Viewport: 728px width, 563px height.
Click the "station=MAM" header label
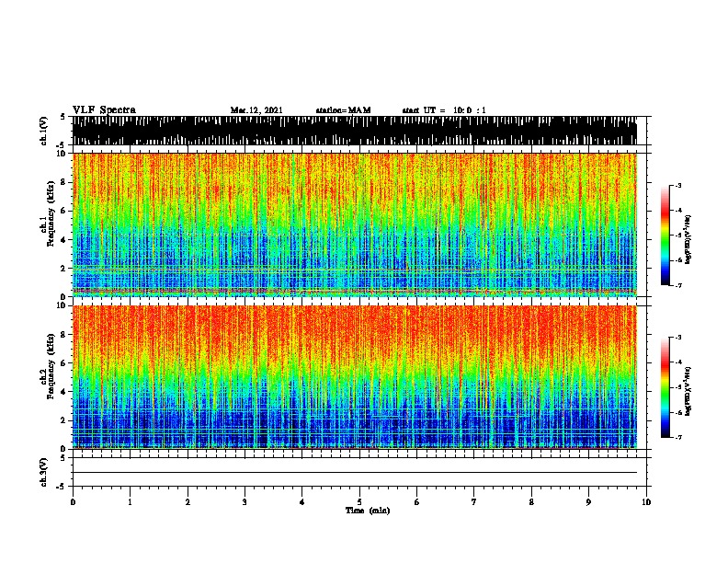(343, 110)
